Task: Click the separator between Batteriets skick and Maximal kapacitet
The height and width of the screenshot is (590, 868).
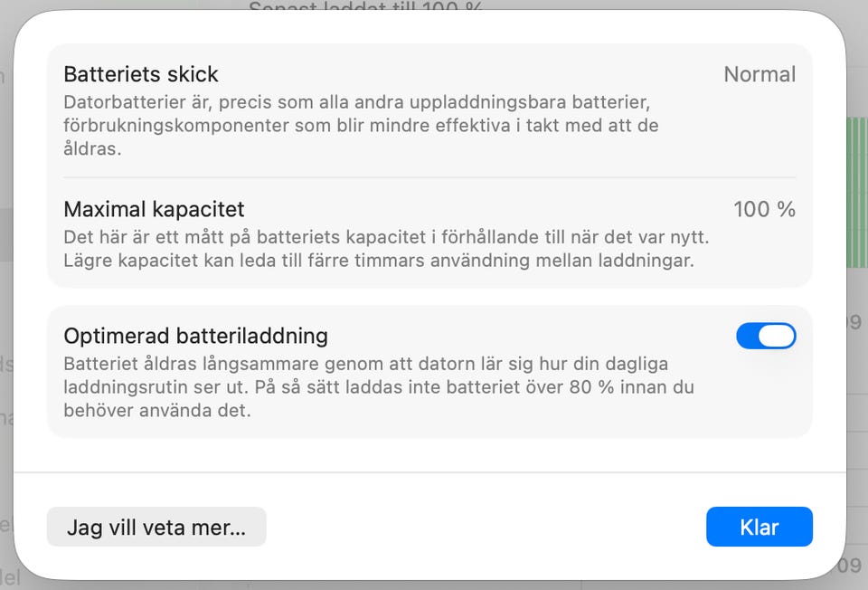Action: (429, 177)
